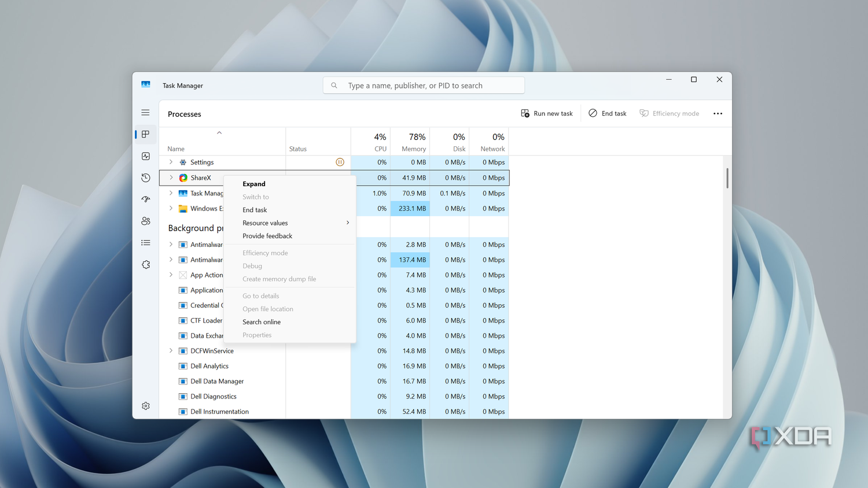This screenshot has width=868, height=488.
Task: Click the Settings process gear icon
Action: click(183, 162)
